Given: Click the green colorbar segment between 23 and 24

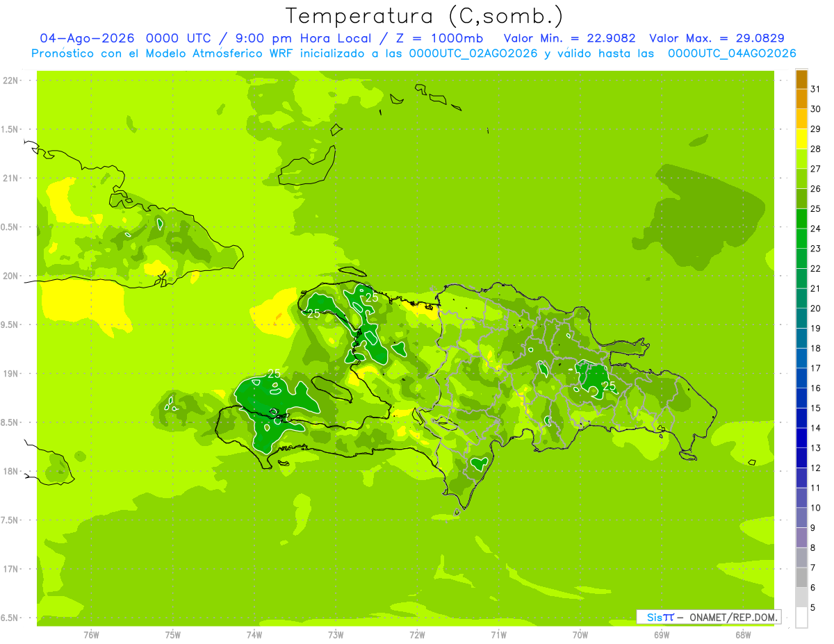Looking at the screenshot, I should click(x=801, y=238).
